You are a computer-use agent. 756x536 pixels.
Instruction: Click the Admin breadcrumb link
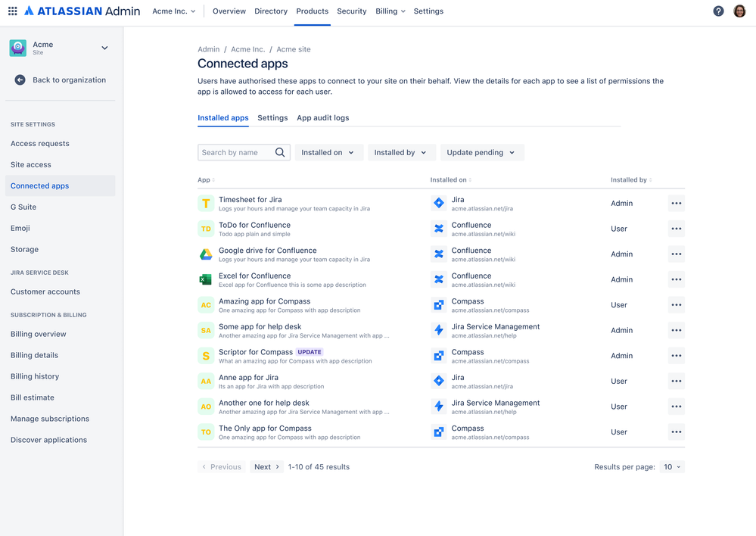coord(208,49)
